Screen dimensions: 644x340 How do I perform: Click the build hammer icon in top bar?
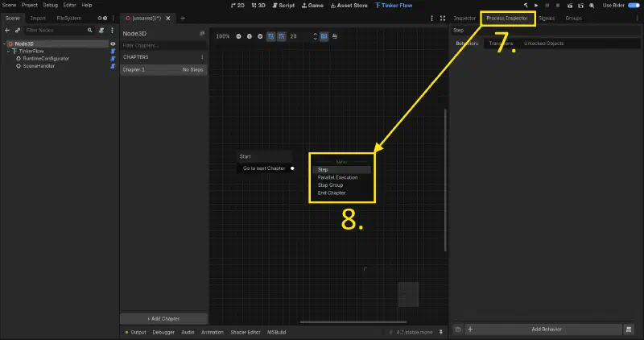pyautogui.click(x=526, y=6)
